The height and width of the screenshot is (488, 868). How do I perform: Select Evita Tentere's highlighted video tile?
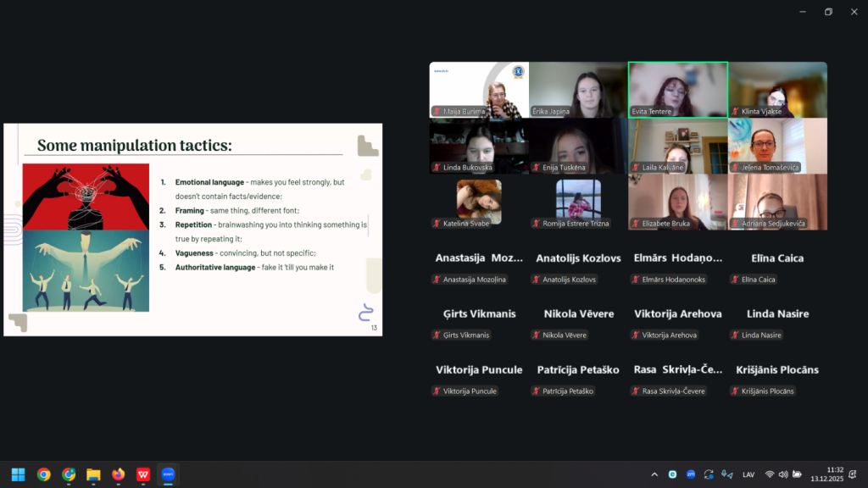(x=677, y=90)
